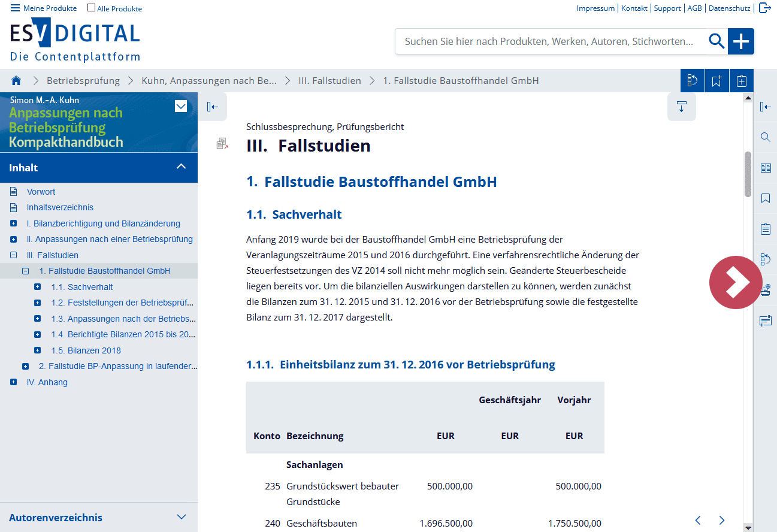The height and width of the screenshot is (532, 777).
Task: Open the Kontakt link
Action: (634, 8)
